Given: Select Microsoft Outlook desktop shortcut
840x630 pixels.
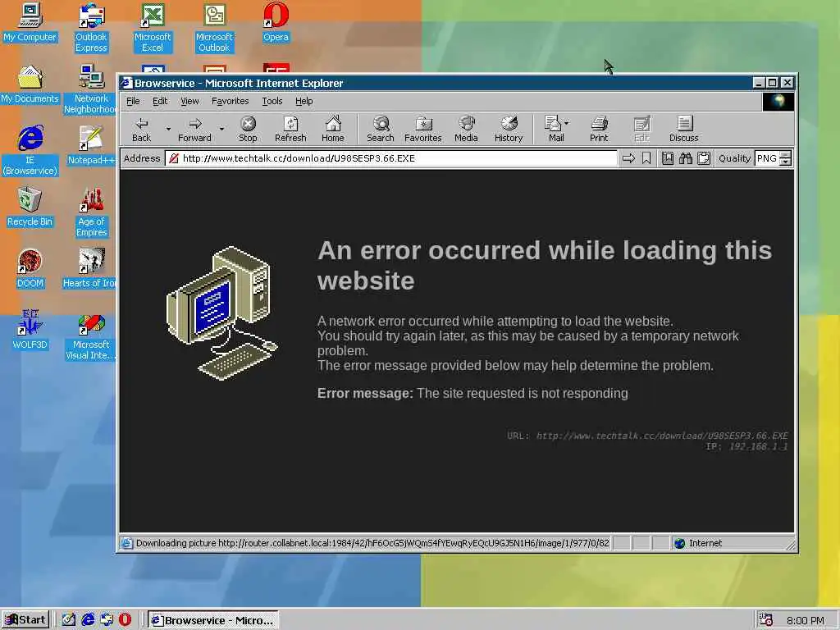Looking at the screenshot, I should (214, 28).
